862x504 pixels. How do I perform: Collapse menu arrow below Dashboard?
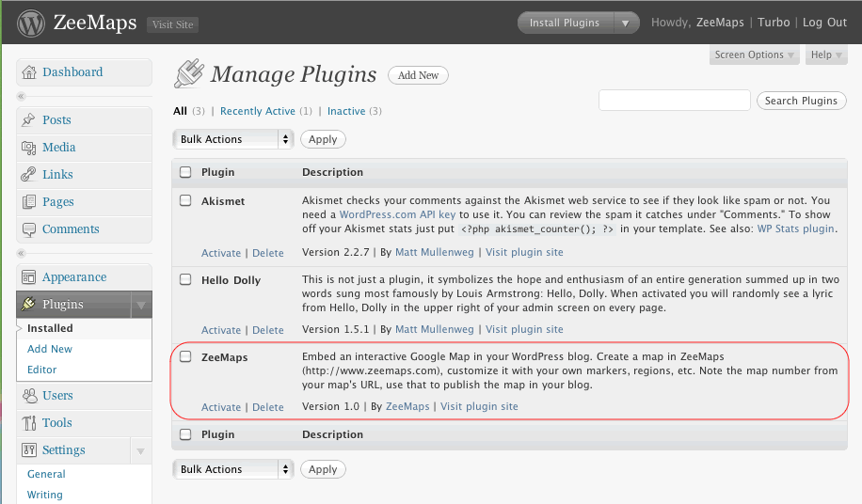[21, 97]
